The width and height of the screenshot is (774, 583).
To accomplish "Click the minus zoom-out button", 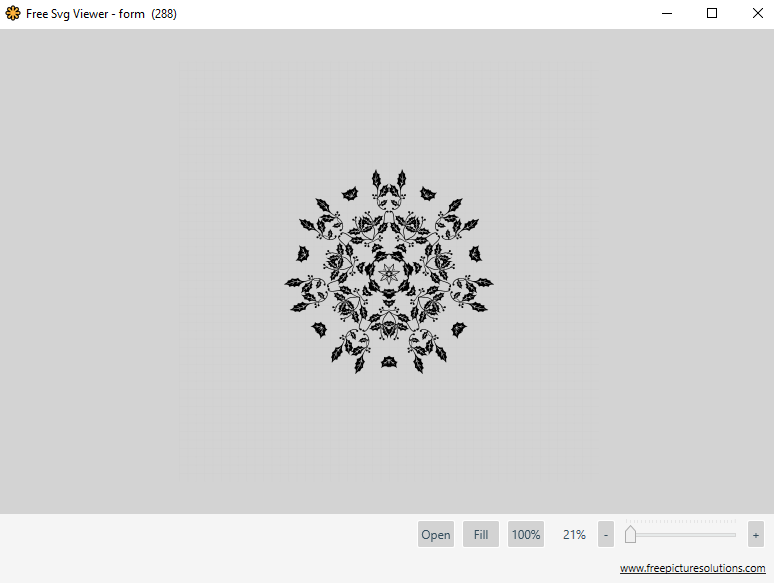I will point(605,534).
